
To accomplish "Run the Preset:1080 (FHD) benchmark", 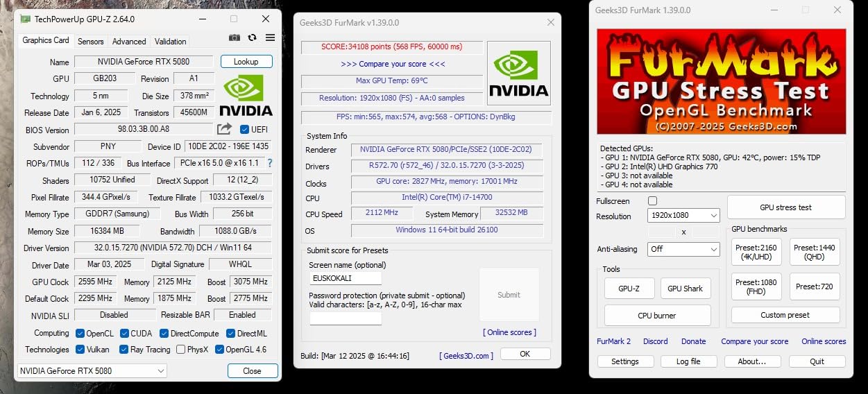I will click(756, 286).
